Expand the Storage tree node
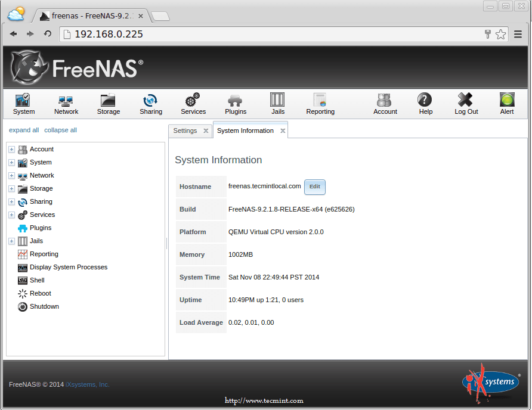Screen dimensions: 532x410 click(11, 188)
